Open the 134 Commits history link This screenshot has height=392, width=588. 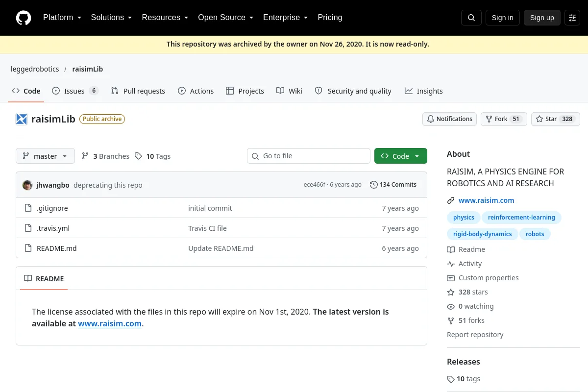[393, 185]
